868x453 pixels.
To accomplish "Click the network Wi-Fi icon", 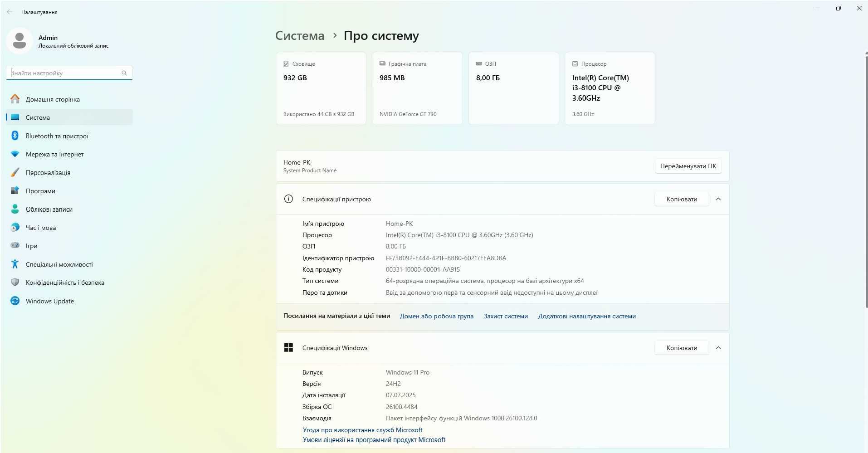I will (15, 154).
